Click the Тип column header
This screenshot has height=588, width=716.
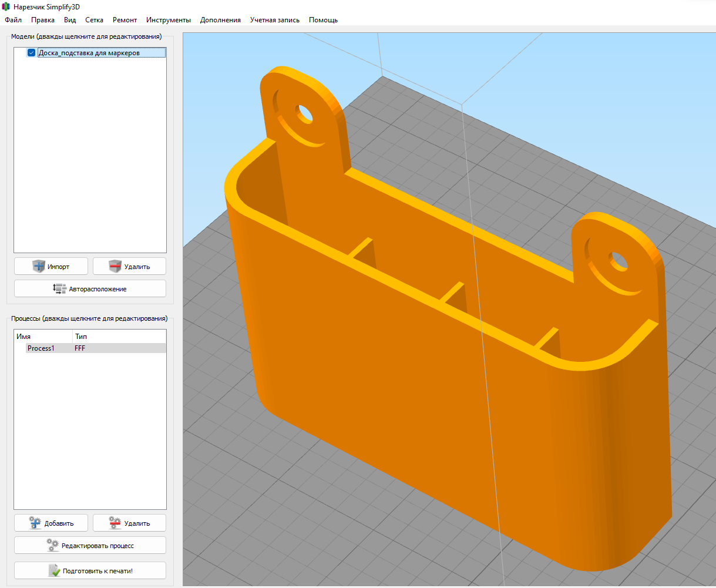80,337
